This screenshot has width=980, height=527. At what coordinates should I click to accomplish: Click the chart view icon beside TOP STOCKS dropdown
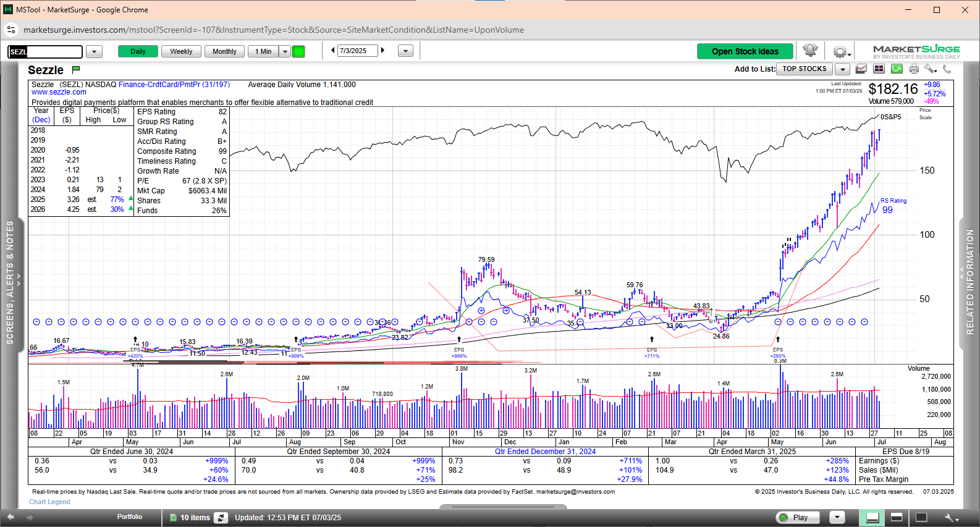pos(861,69)
